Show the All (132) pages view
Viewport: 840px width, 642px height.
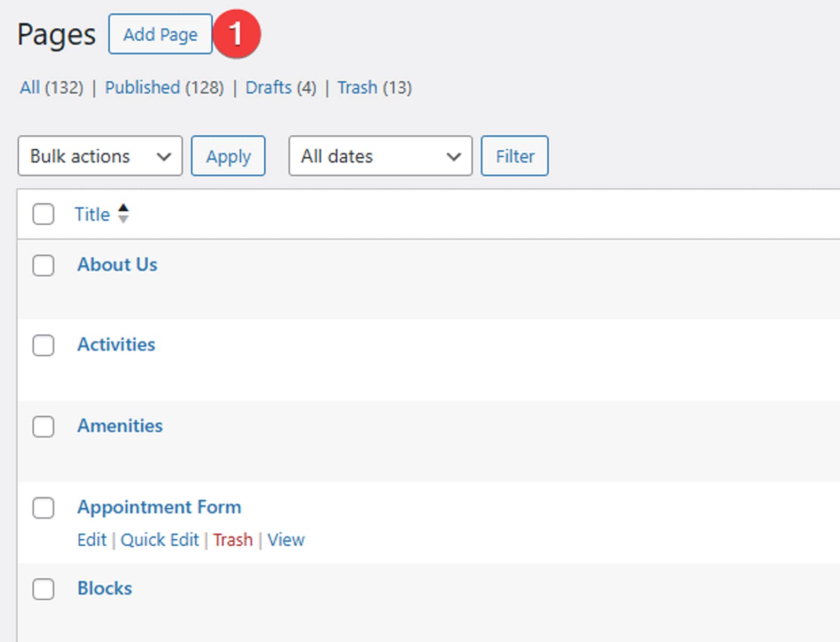(x=51, y=88)
